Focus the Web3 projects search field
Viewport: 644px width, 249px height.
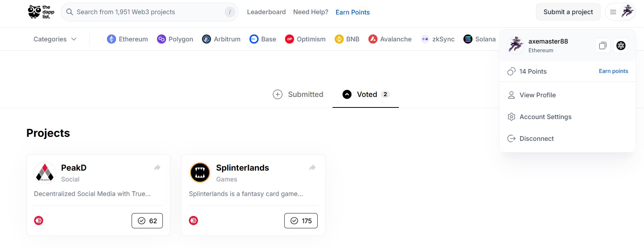click(x=149, y=12)
